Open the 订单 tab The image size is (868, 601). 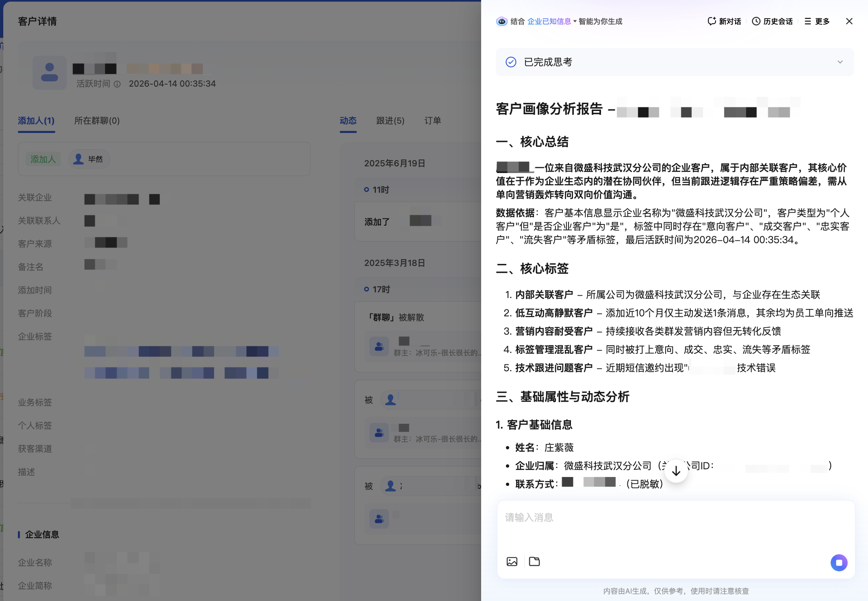pos(433,120)
